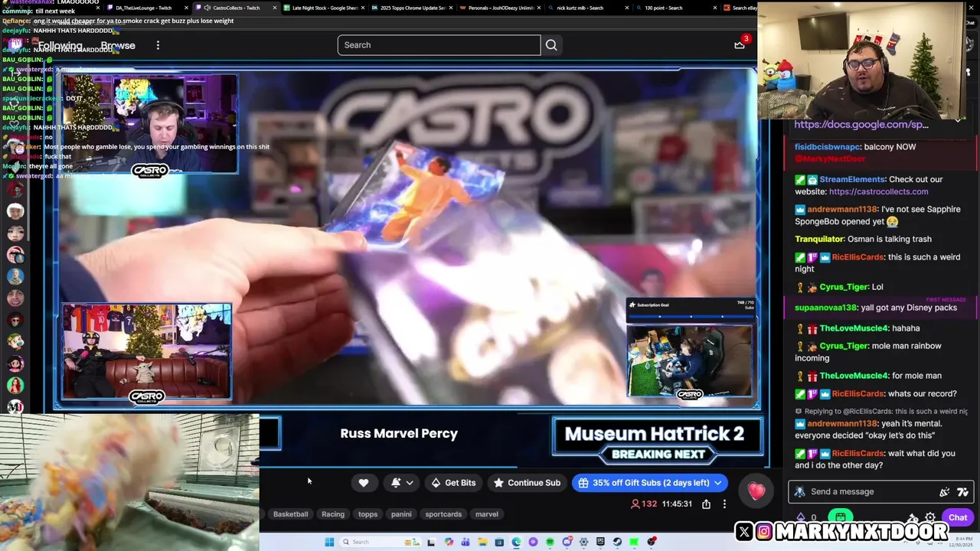Claim the green channel points chest
Viewport: 980px width, 551px height.
[841, 517]
